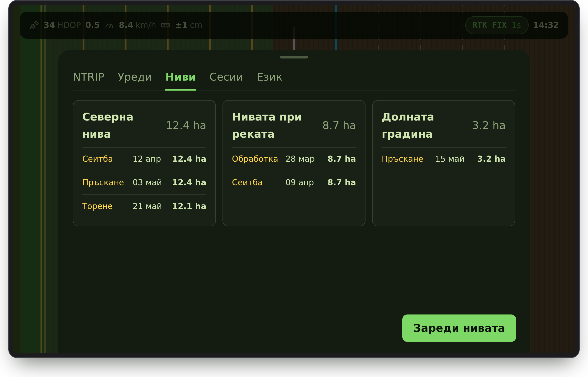Select the Долната градина card title
Image resolution: width=588 pixels, height=377 pixels.
click(x=408, y=125)
